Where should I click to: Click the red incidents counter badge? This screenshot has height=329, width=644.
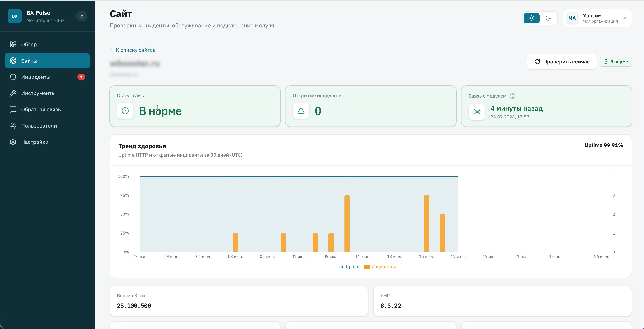pos(81,77)
